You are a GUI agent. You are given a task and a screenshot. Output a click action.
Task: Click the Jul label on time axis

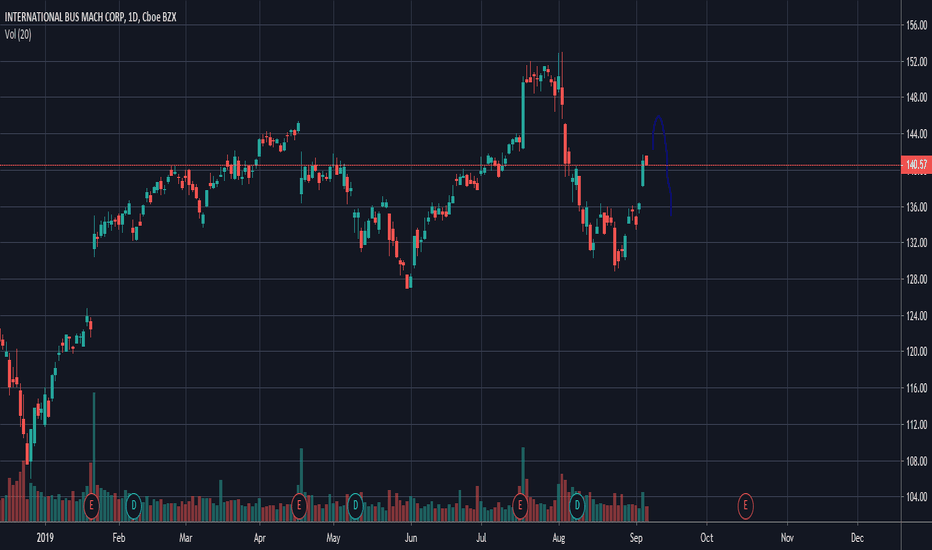point(481,538)
